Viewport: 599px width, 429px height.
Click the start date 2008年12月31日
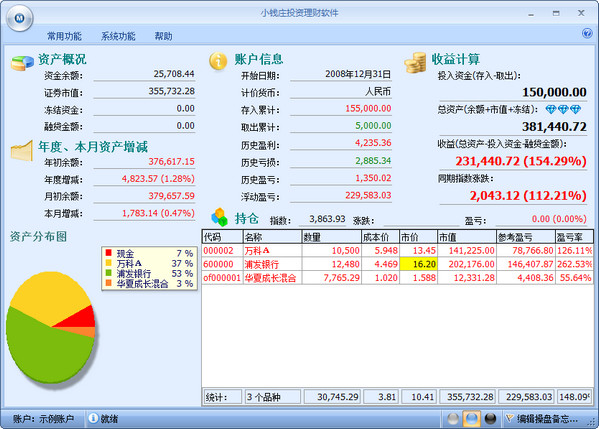click(x=358, y=74)
